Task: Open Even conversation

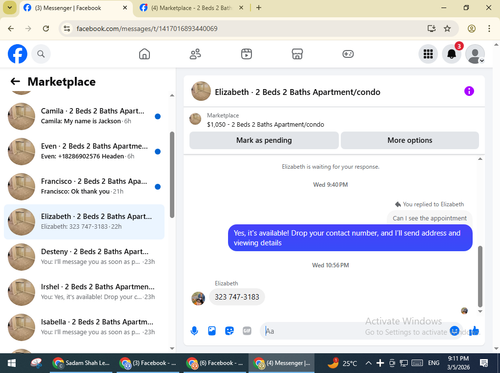Action: (x=84, y=151)
